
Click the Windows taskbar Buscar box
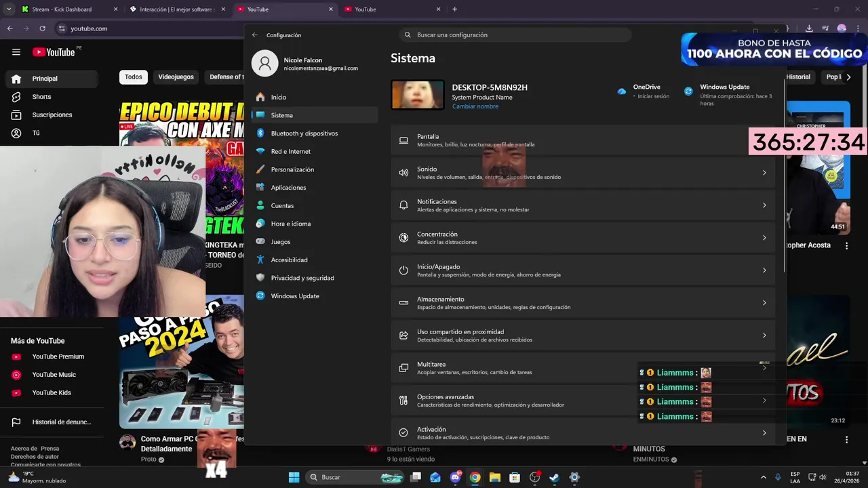tap(356, 477)
